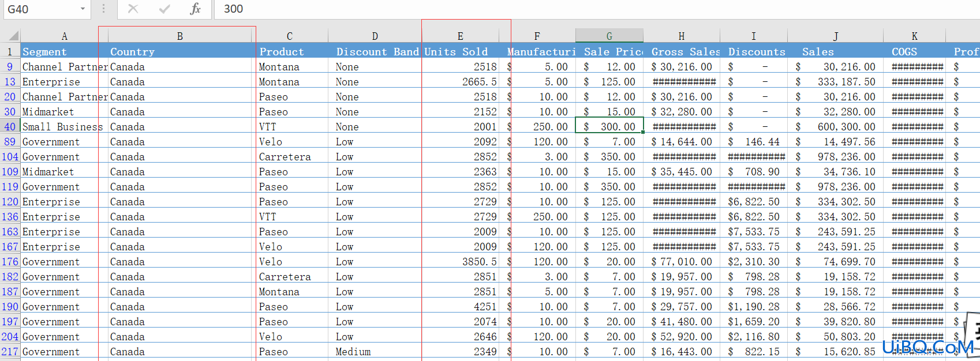The image size is (980, 361).
Task: Click the 15,620.85 sales cell
Action: point(836,351)
